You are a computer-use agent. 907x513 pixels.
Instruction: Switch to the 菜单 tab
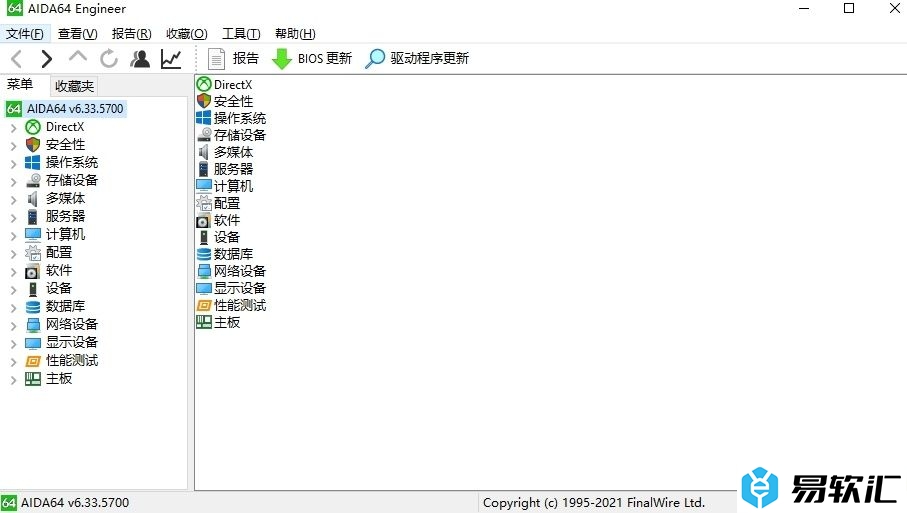tap(20, 84)
